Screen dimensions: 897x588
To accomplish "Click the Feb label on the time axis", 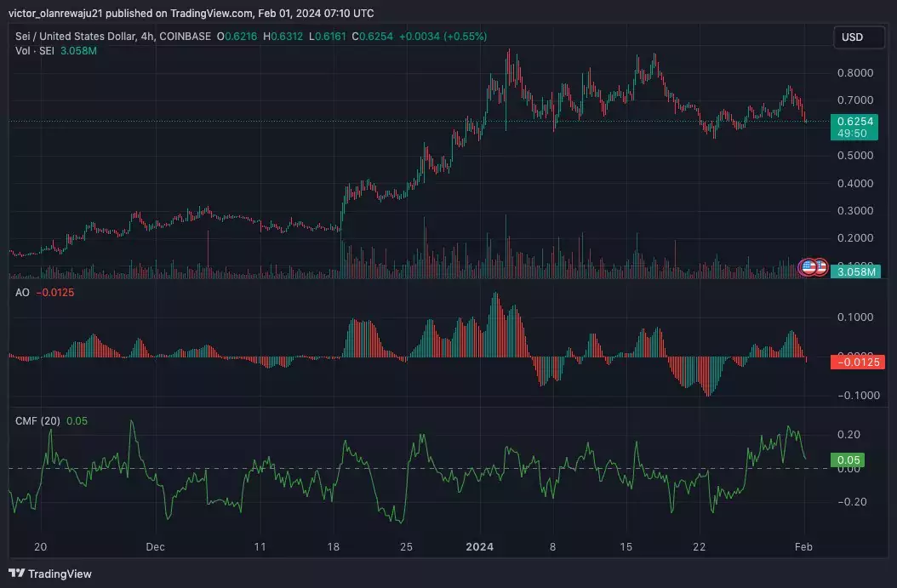I will [x=803, y=547].
